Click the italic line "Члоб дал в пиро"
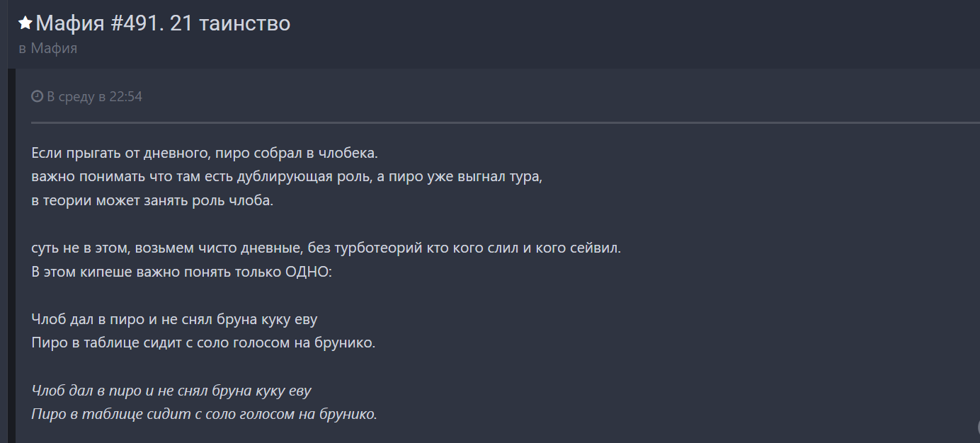The height and width of the screenshot is (443, 980). [x=171, y=391]
